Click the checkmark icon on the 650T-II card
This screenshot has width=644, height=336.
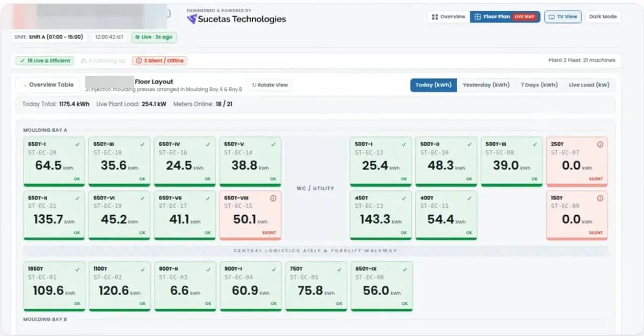point(78,198)
